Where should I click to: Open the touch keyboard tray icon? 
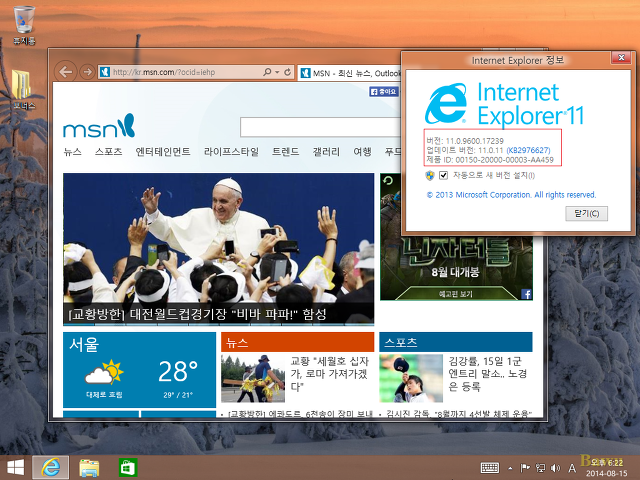point(490,468)
